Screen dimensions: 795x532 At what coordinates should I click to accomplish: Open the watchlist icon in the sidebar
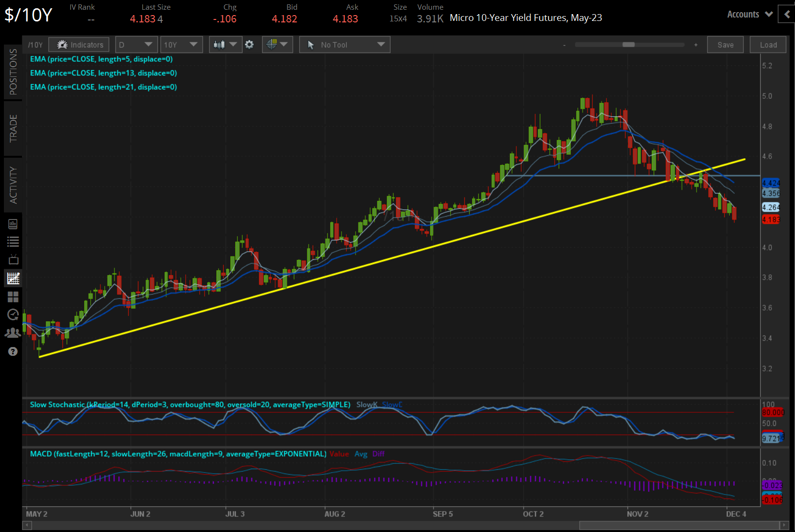[x=13, y=241]
